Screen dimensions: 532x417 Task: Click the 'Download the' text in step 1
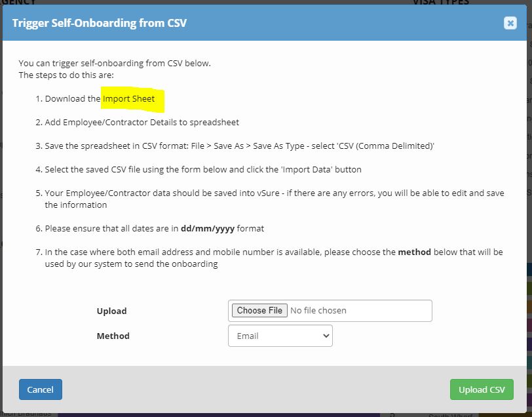pyautogui.click(x=73, y=99)
